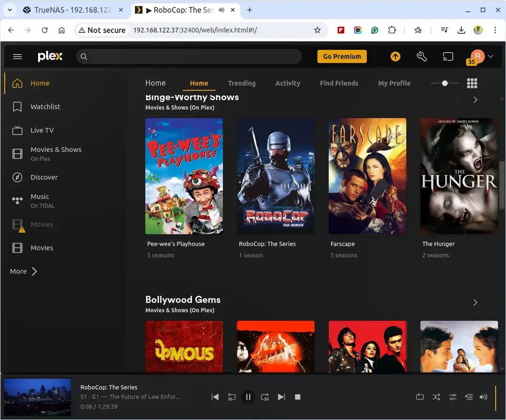This screenshot has width=506, height=420.
Task: Click The Hunger title link
Action: (438, 244)
